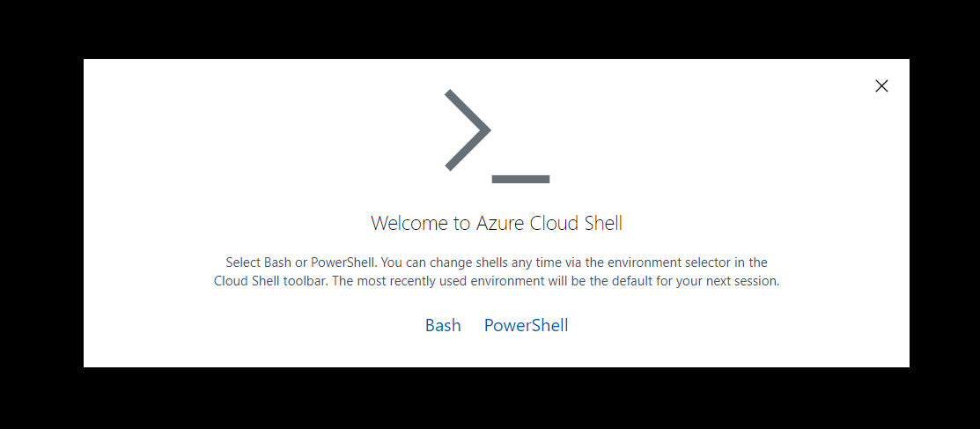The image size is (980, 429).
Task: Close the Azure Cloud Shell welcome dialog
Action: pyautogui.click(x=881, y=85)
